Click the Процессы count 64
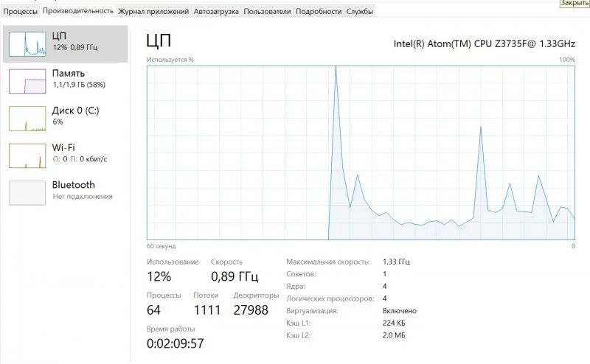This screenshot has height=364, width=590. pos(153,310)
